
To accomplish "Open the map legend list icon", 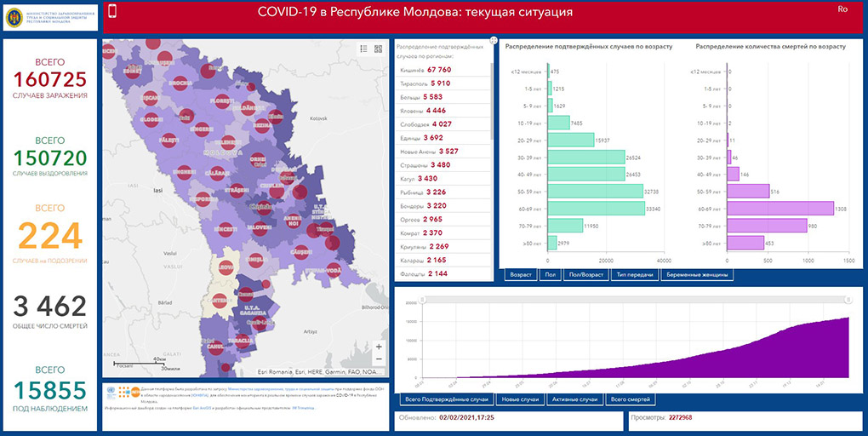I will (x=363, y=49).
